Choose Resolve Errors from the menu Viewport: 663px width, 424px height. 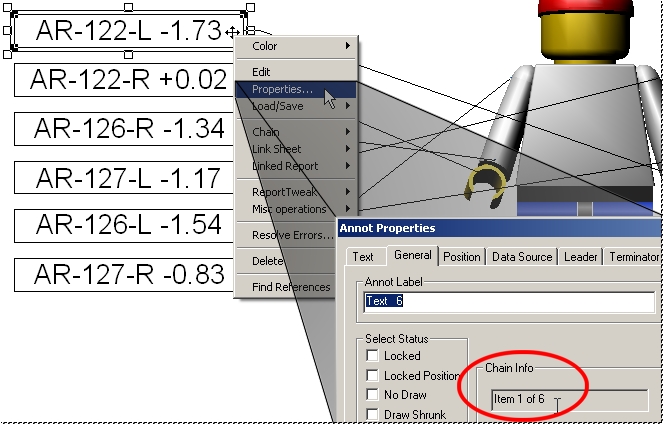(292, 235)
